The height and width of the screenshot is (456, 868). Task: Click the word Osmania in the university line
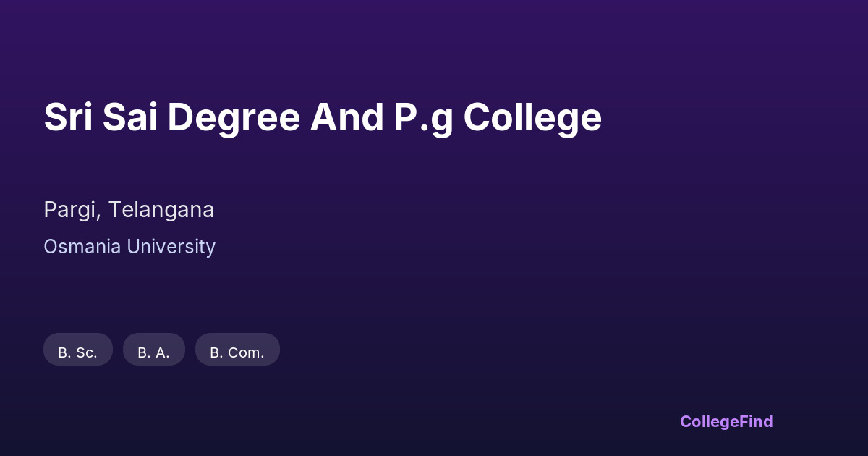pos(82,247)
